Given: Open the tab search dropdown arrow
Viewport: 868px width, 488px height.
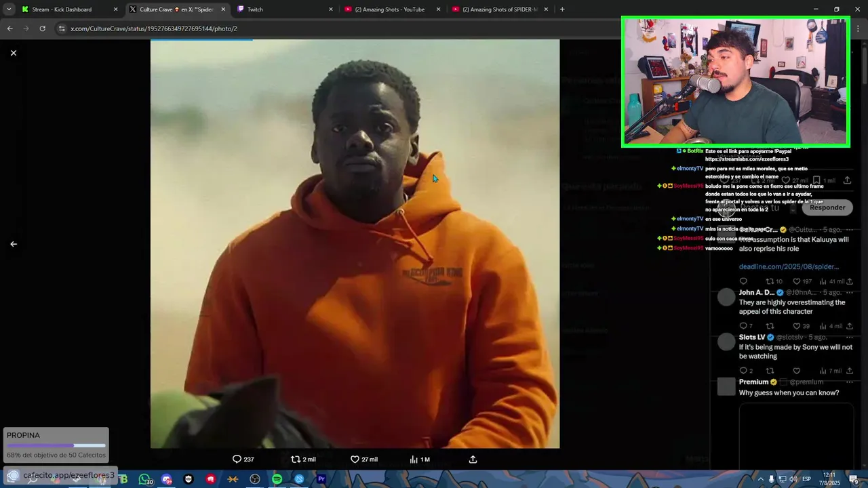Looking at the screenshot, I should click(x=8, y=9).
